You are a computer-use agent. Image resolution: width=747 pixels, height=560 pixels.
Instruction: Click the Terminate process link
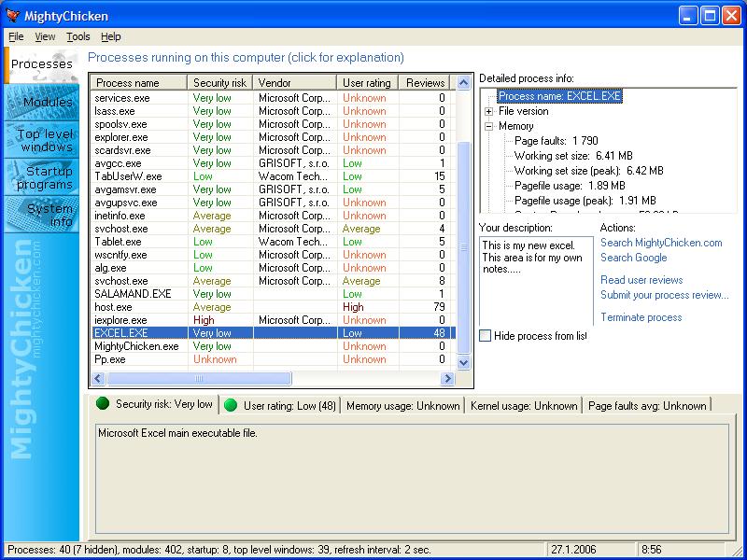click(x=641, y=317)
